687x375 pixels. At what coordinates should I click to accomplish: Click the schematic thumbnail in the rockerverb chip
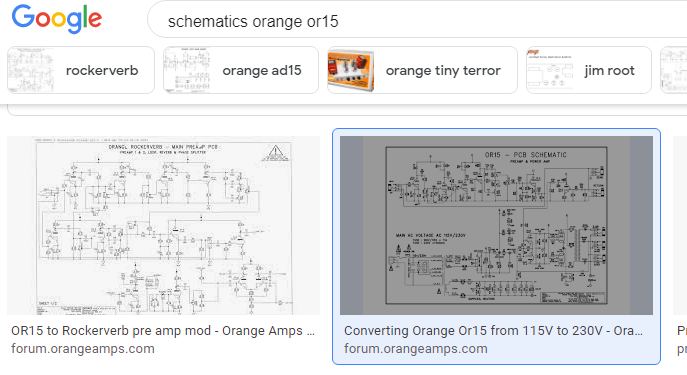31,70
